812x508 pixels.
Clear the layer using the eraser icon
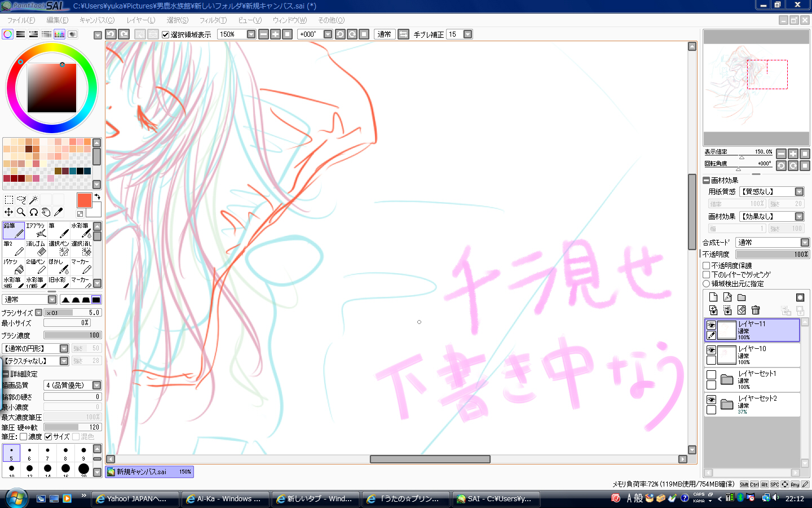coord(742,310)
